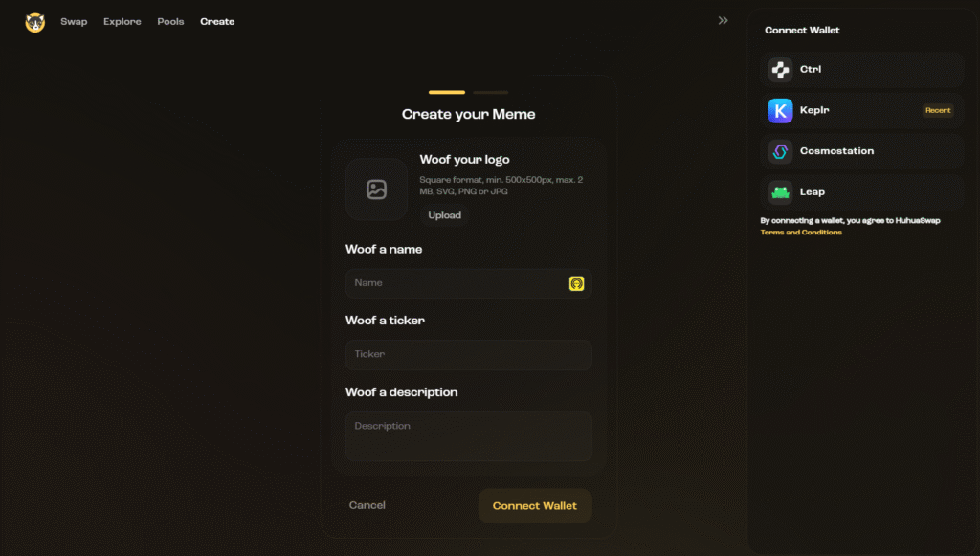Click the Ctrl wallet icon
The height and width of the screenshot is (556, 980).
tap(780, 70)
